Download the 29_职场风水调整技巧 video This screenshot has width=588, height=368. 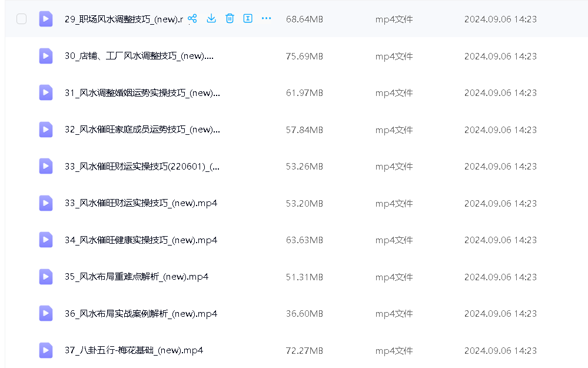(211, 19)
